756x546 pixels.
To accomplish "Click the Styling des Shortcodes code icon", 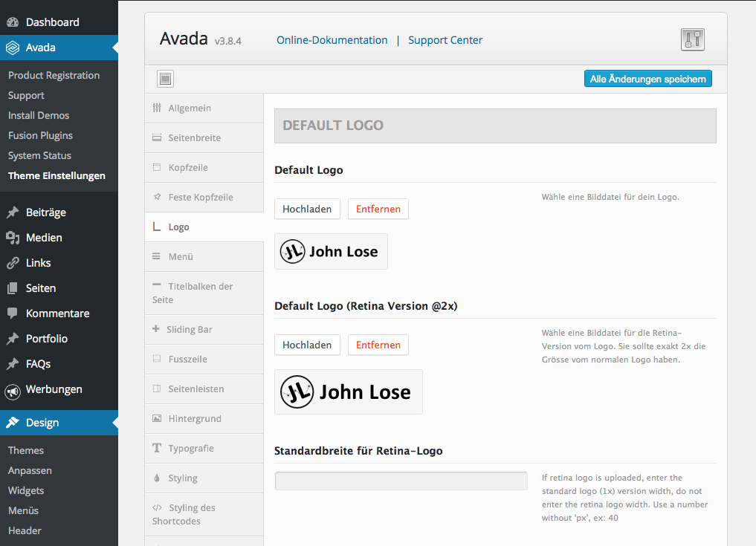I will point(157,507).
